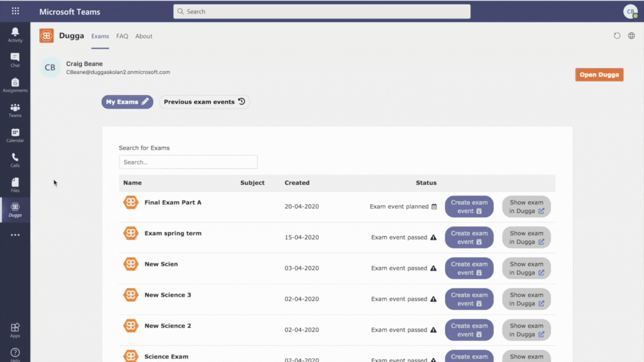Expand more apps ellipsis in the sidebar

(15, 235)
